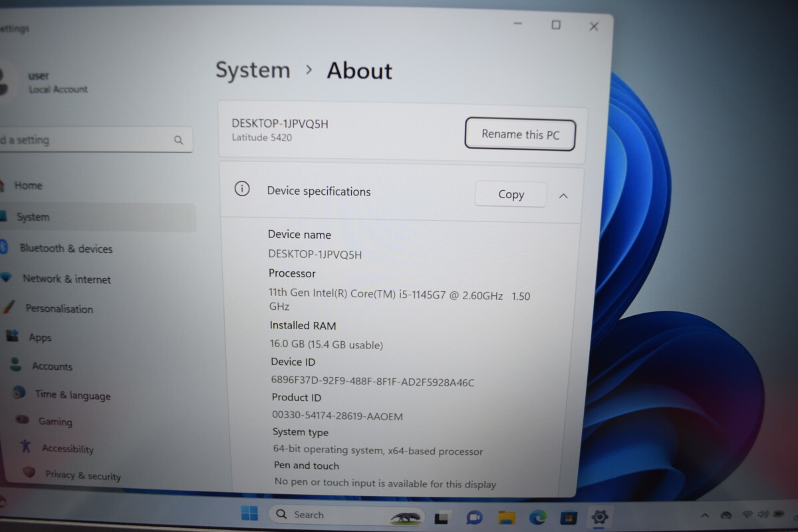Open the chat app in taskbar

pos(474,517)
